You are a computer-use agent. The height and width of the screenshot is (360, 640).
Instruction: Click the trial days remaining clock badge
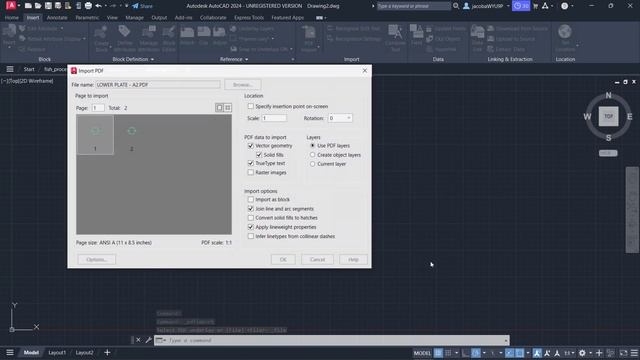point(521,6)
